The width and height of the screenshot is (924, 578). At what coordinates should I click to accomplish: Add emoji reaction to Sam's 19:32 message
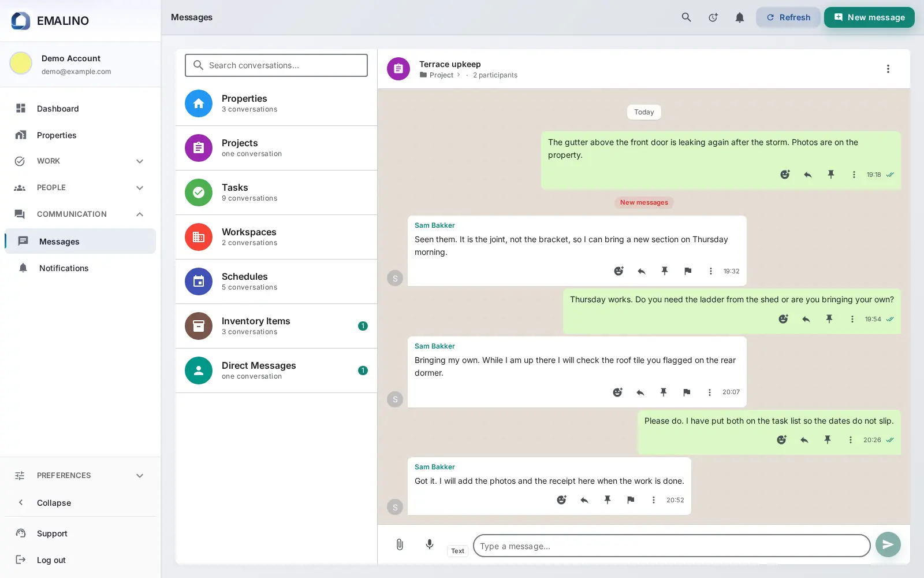[x=619, y=271]
